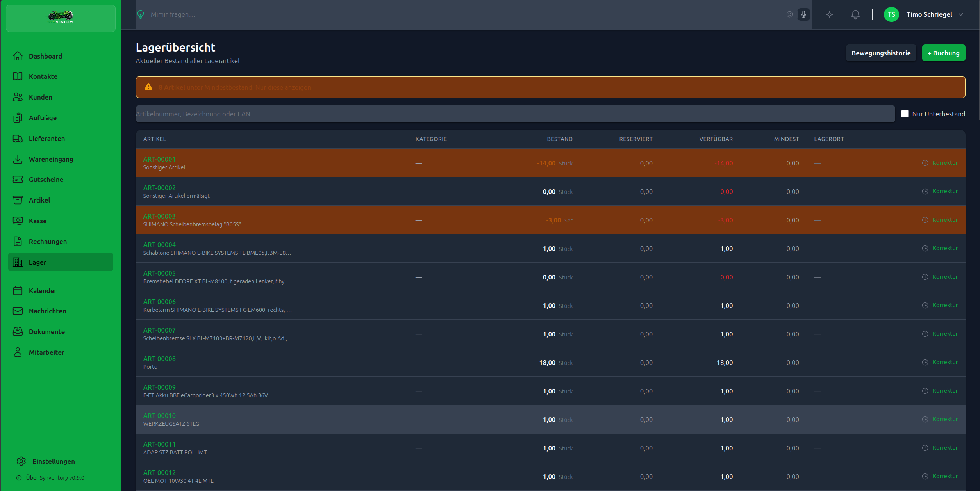
Task: Click clock icon beside ART-00008 Korrektur
Action: point(925,362)
